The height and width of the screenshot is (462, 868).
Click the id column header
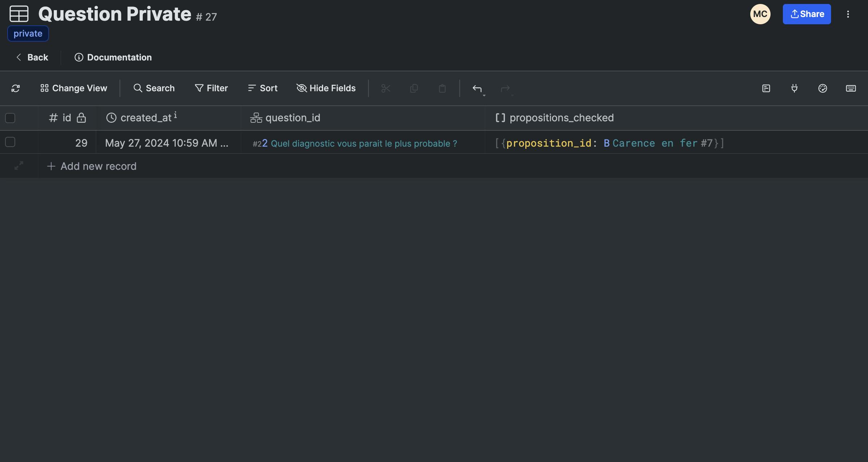67,118
